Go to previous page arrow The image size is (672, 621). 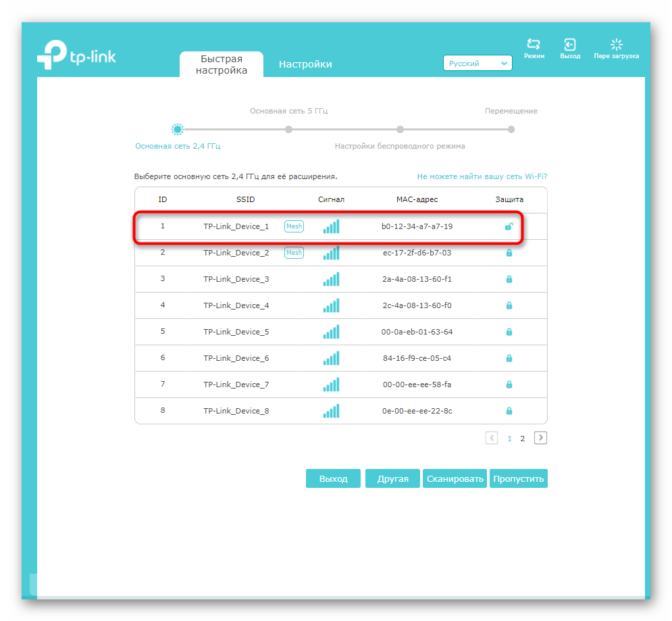[492, 437]
